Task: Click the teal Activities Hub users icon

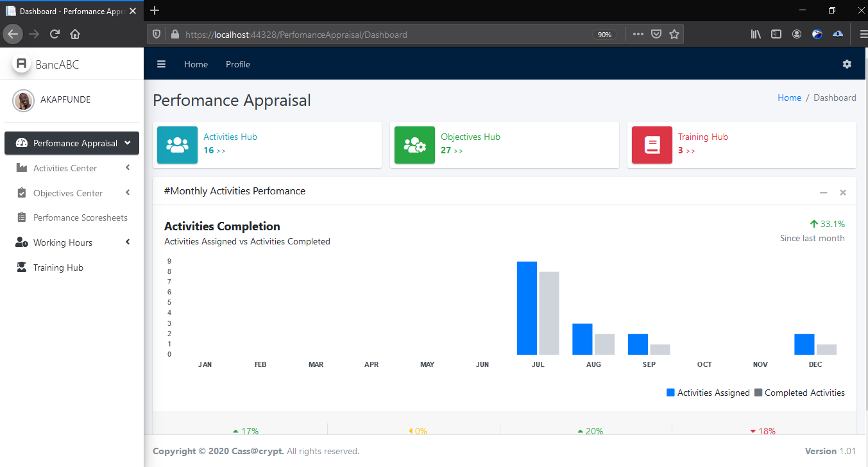Action: click(x=177, y=145)
